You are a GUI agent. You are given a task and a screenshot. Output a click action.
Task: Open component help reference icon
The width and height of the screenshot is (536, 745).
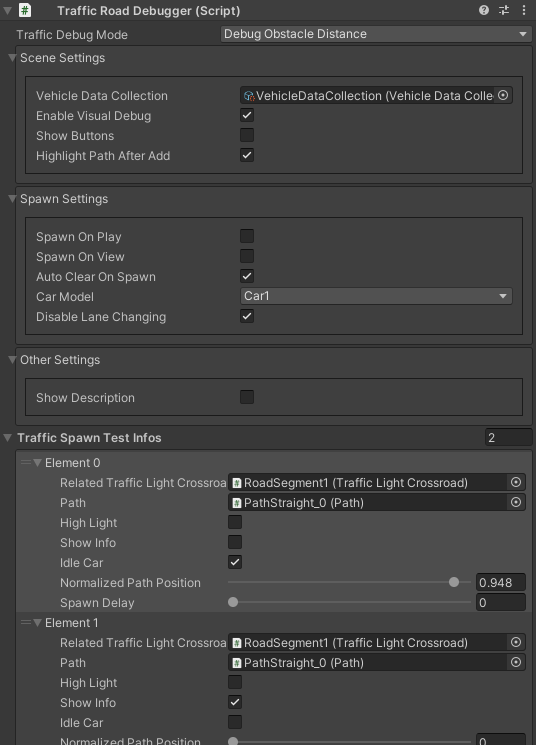coord(484,10)
